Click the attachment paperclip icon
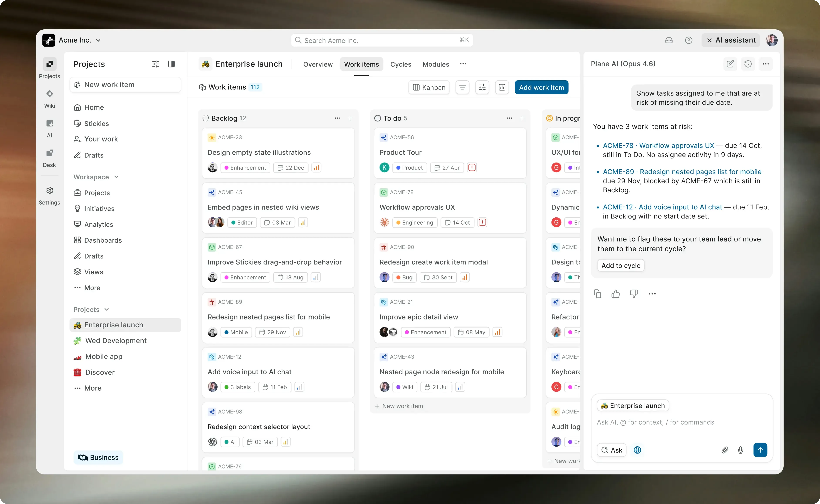Screen dimensions: 820x504 point(724,450)
